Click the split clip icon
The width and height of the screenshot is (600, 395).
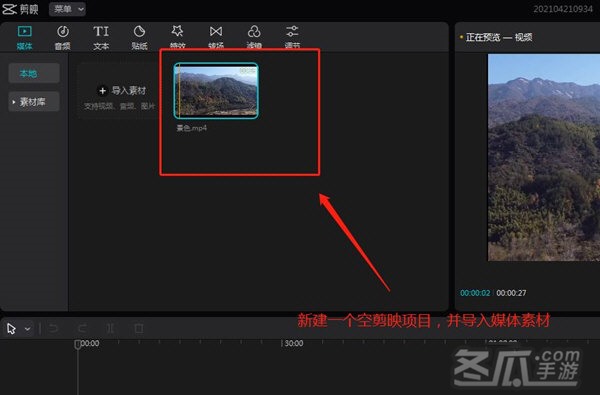111,328
